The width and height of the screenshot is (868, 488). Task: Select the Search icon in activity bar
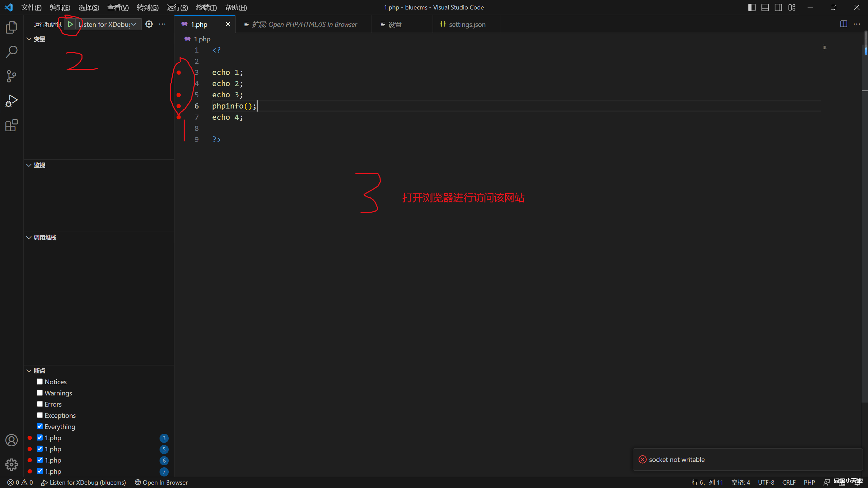[x=11, y=51]
